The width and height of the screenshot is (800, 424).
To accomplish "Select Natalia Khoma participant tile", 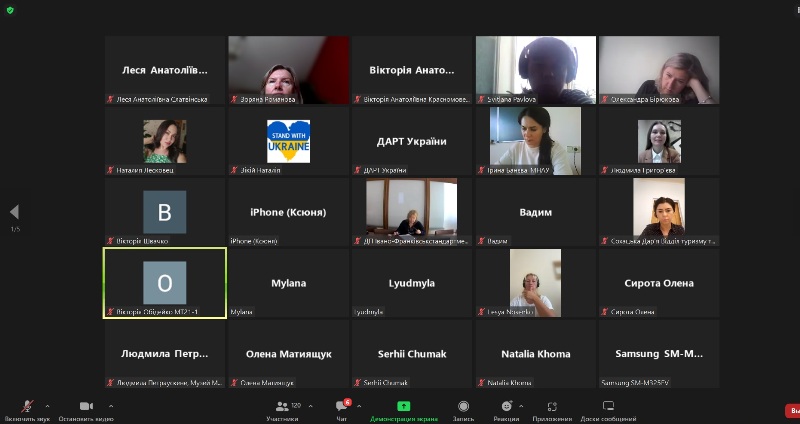I will tap(536, 354).
